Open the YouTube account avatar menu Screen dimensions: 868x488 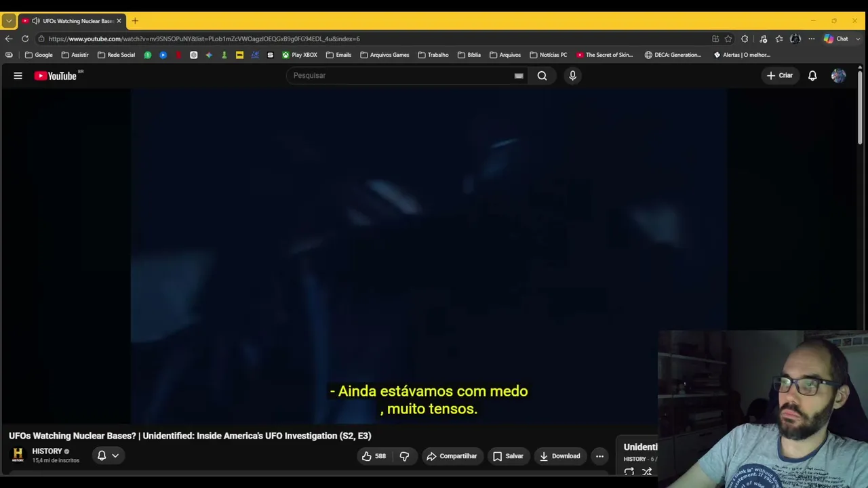838,76
